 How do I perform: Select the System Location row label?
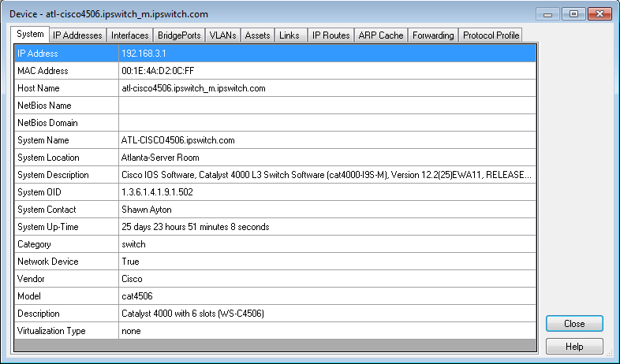tap(66, 158)
